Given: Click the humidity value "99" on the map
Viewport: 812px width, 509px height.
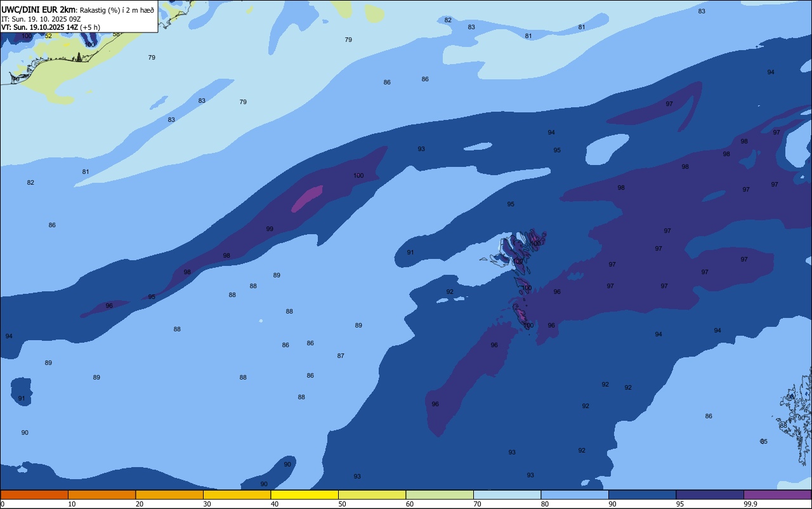Looking at the screenshot, I should coord(270,229).
